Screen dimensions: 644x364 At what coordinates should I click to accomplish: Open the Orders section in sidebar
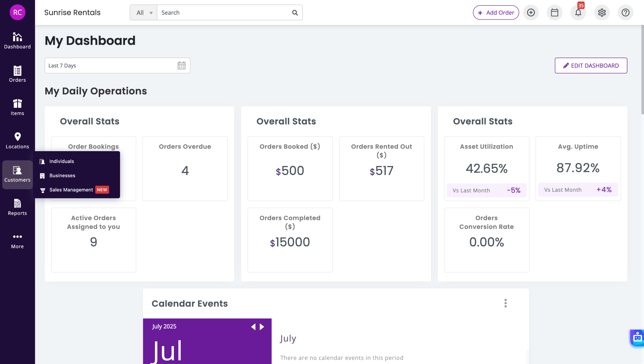click(17, 74)
